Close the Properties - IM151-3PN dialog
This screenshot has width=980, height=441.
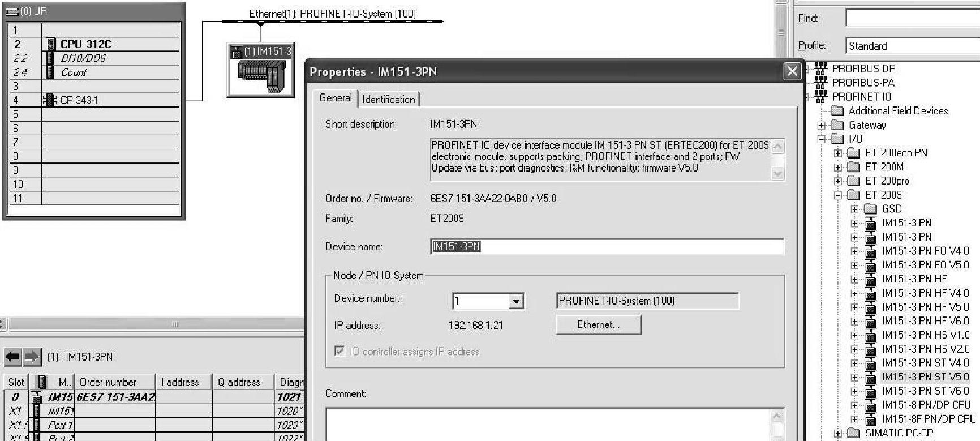click(792, 71)
